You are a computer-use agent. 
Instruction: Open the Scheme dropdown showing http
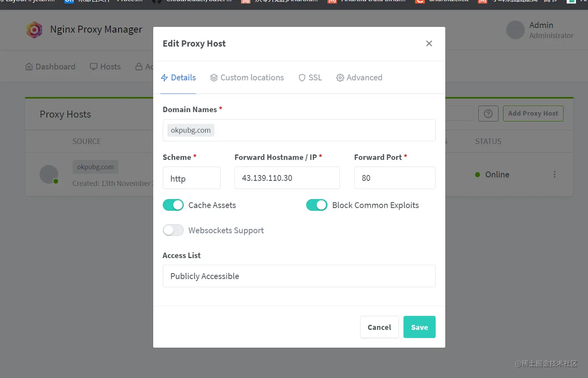(192, 178)
